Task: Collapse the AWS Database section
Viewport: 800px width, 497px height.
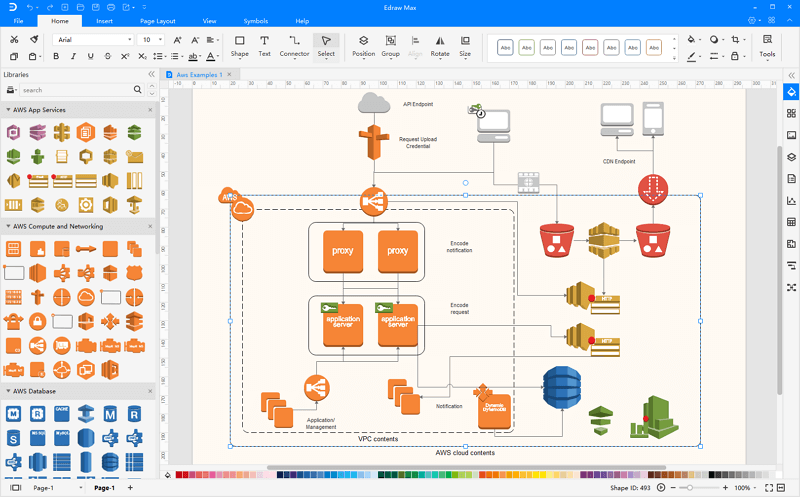Action: tap(8, 391)
